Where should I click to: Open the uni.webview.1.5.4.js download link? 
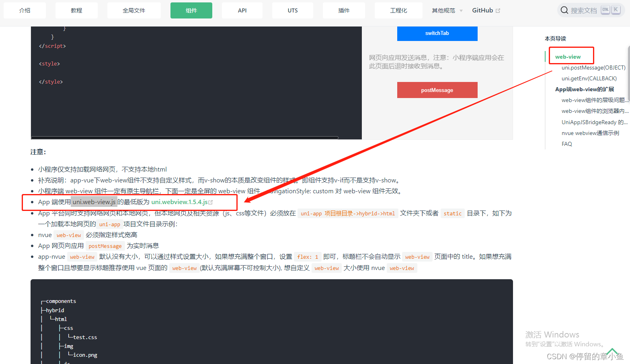pyautogui.click(x=179, y=202)
